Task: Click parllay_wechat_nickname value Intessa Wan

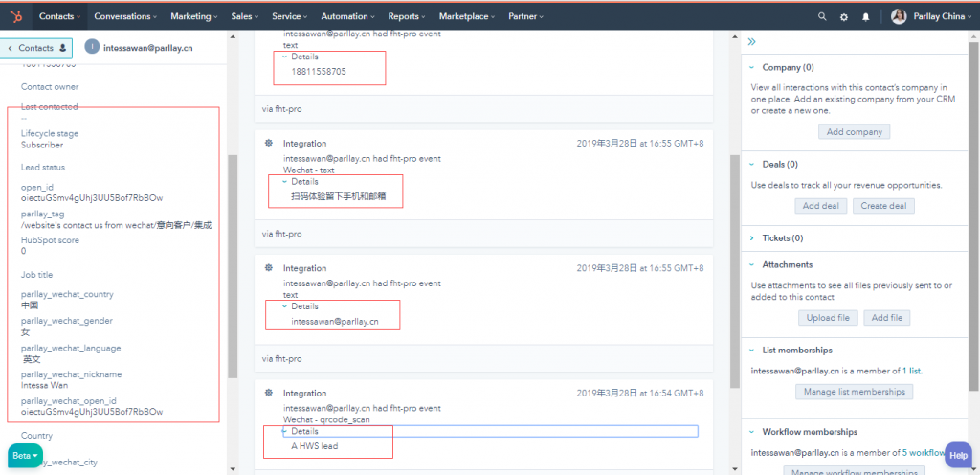Action: [44, 385]
